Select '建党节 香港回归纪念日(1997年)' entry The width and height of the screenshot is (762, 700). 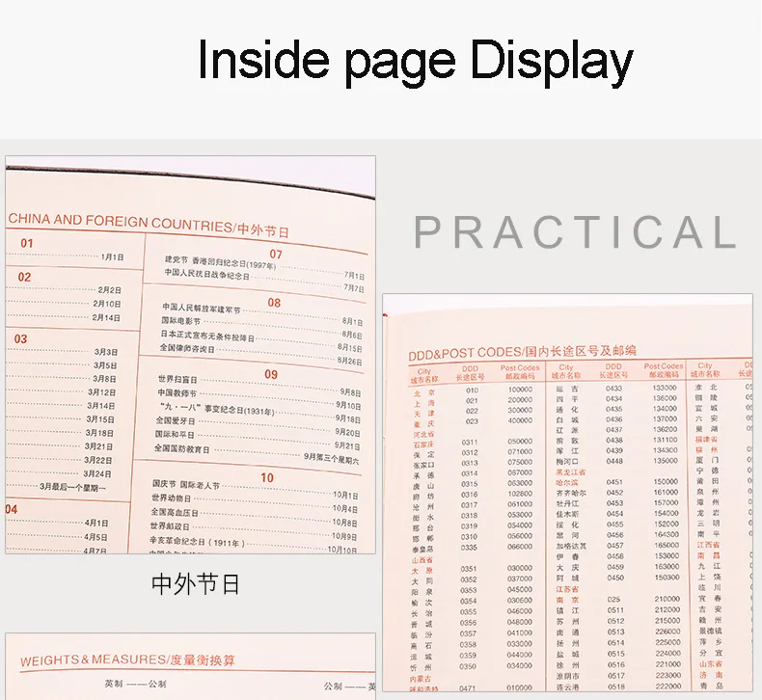[220, 262]
